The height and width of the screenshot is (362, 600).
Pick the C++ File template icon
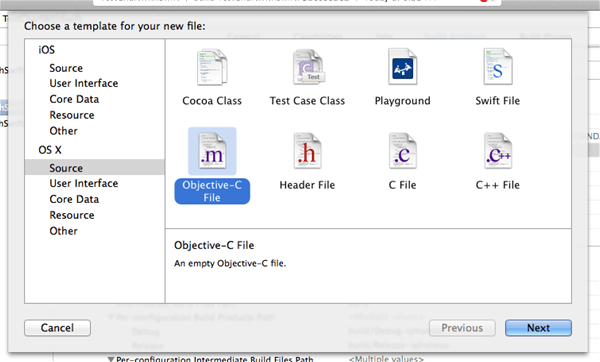tap(497, 151)
